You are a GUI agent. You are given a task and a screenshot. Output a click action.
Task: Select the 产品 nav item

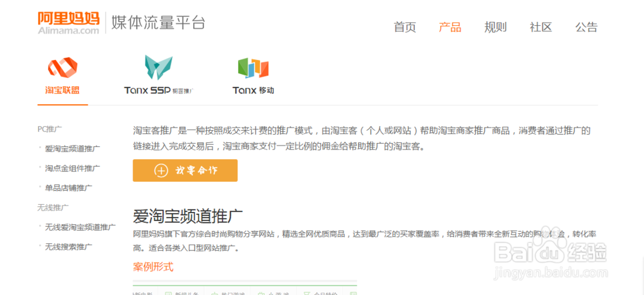point(450,27)
